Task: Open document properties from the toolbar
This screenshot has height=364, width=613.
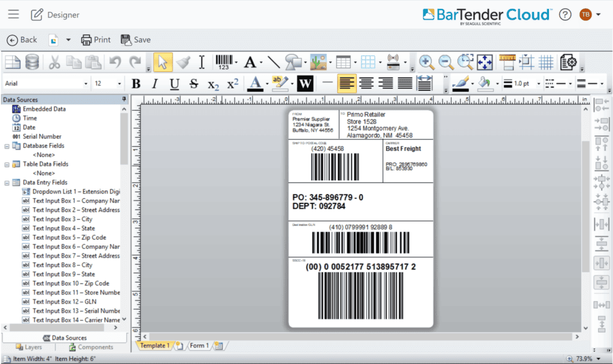Action: coord(569,62)
